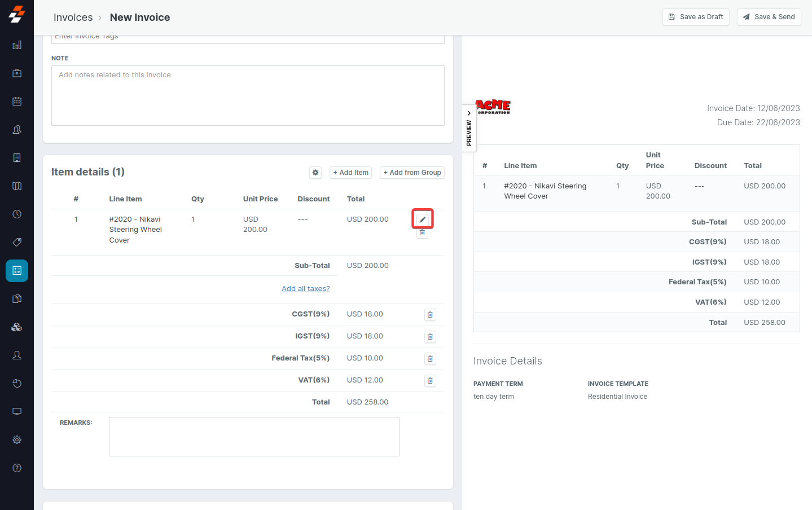This screenshot has width=812, height=510.
Task: Remove the CGST(9%) tax row
Action: pyautogui.click(x=430, y=315)
